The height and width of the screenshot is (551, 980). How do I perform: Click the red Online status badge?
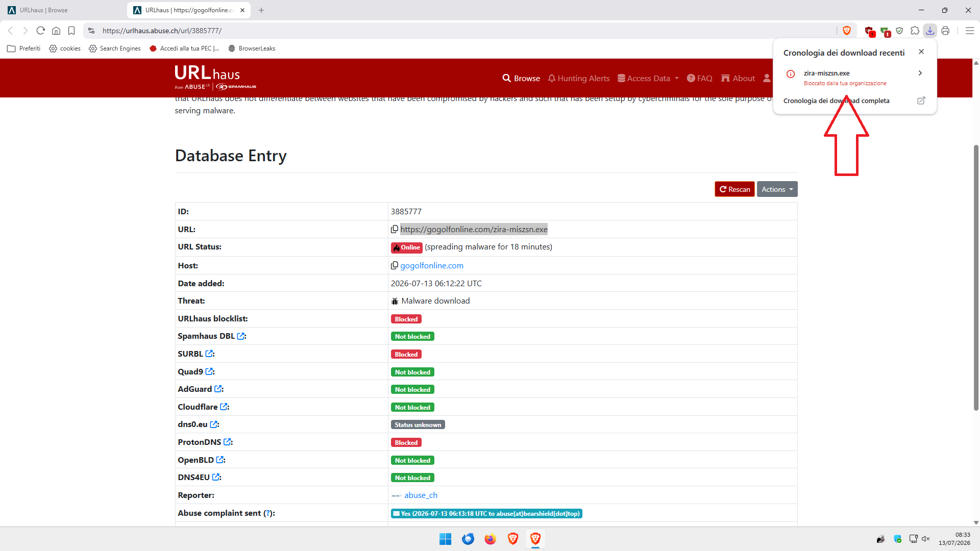coord(407,247)
